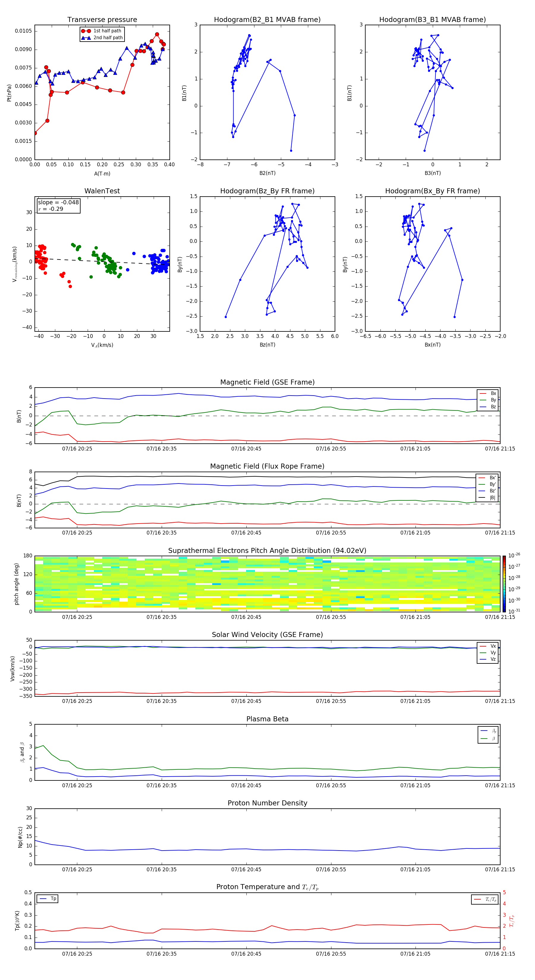Click the 'β' entry in Plasma Beta legend
The height and width of the screenshot is (980, 535).
[489, 739]
